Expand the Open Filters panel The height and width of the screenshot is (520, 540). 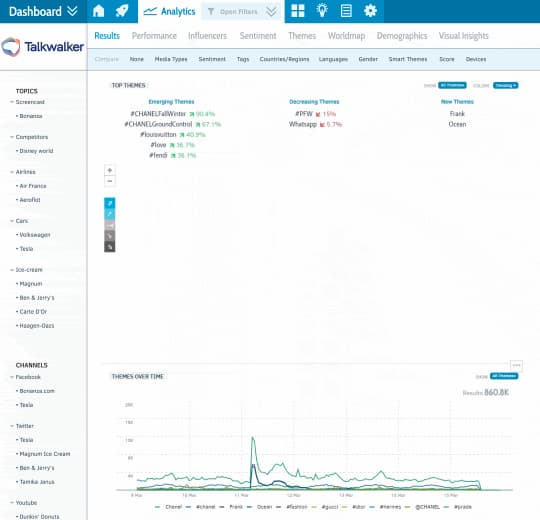pyautogui.click(x=243, y=12)
